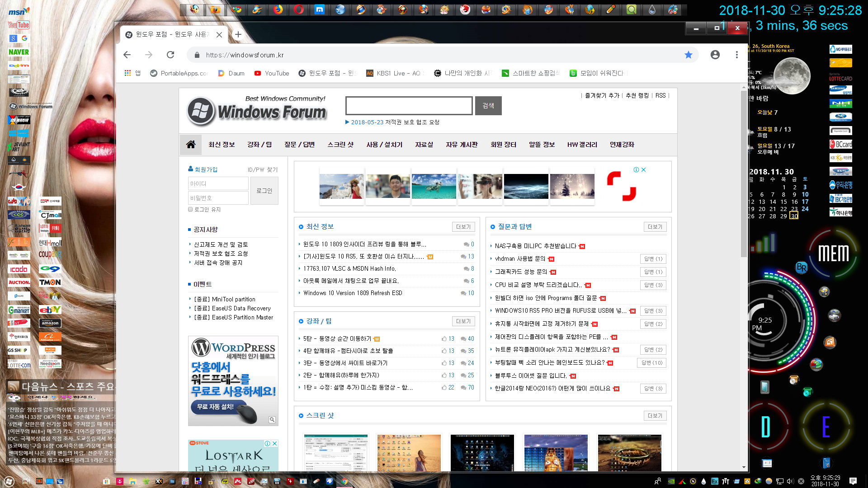Image resolution: width=868 pixels, height=488 pixels.
Task: Open YouTube bookmark in bookmarks bar
Action: coord(272,73)
